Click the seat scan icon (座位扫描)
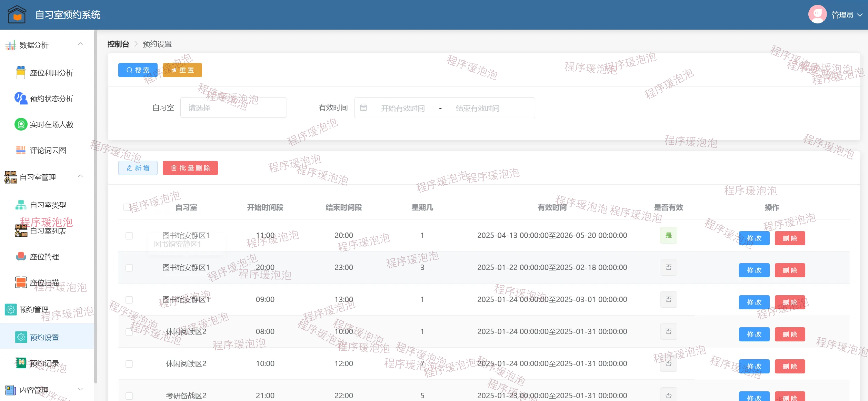868x401 pixels. pos(21,282)
